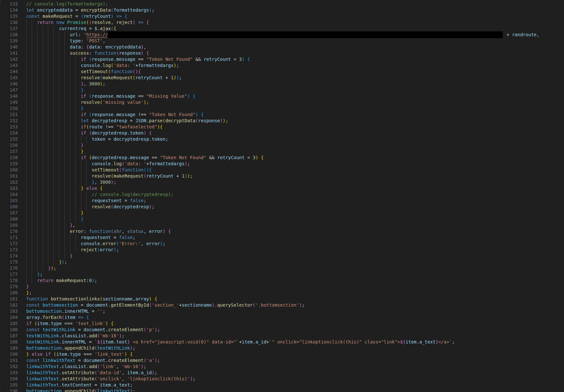
Task: Click the bottomsectionlinks function name
Action: pyautogui.click(x=75, y=299)
